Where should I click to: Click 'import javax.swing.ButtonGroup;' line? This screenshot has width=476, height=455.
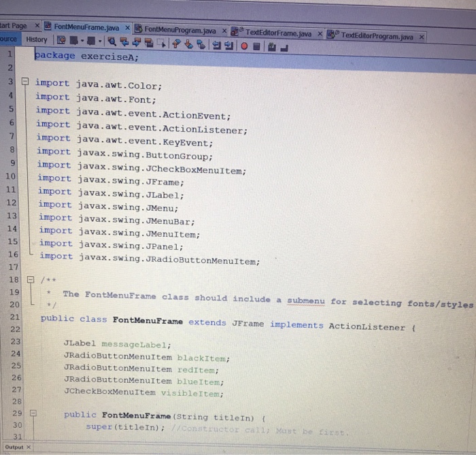pyautogui.click(x=124, y=154)
